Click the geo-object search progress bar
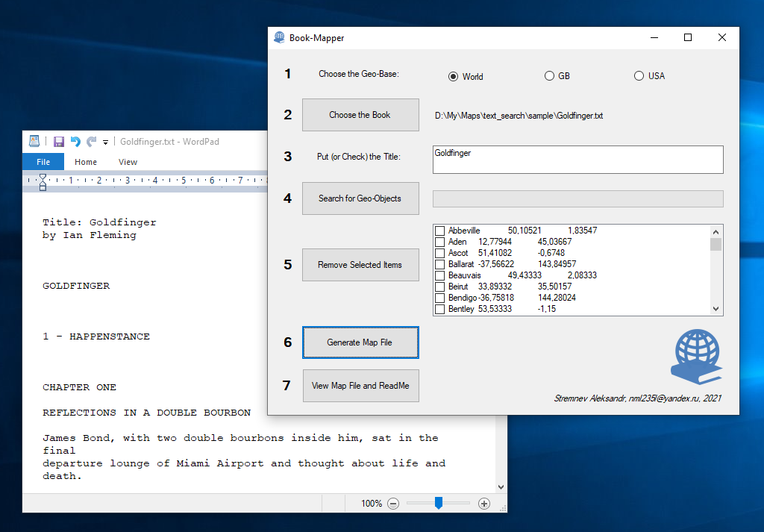The height and width of the screenshot is (532, 764). 578,198
